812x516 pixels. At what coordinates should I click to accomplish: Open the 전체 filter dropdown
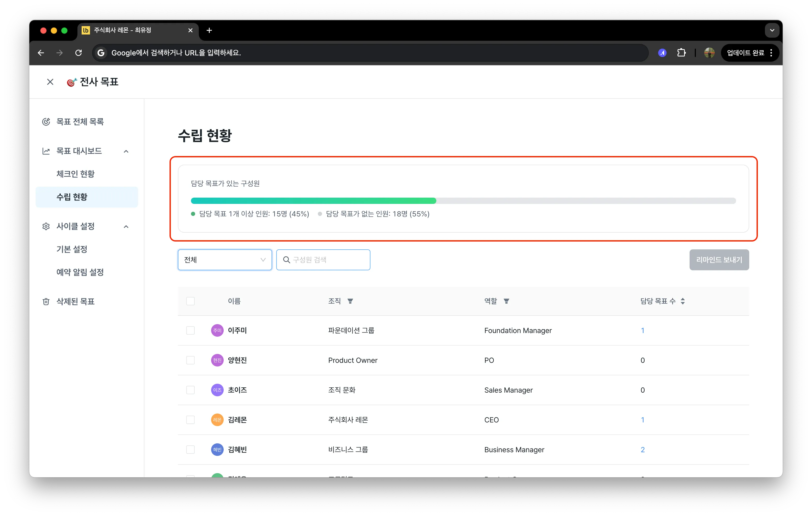pyautogui.click(x=224, y=260)
